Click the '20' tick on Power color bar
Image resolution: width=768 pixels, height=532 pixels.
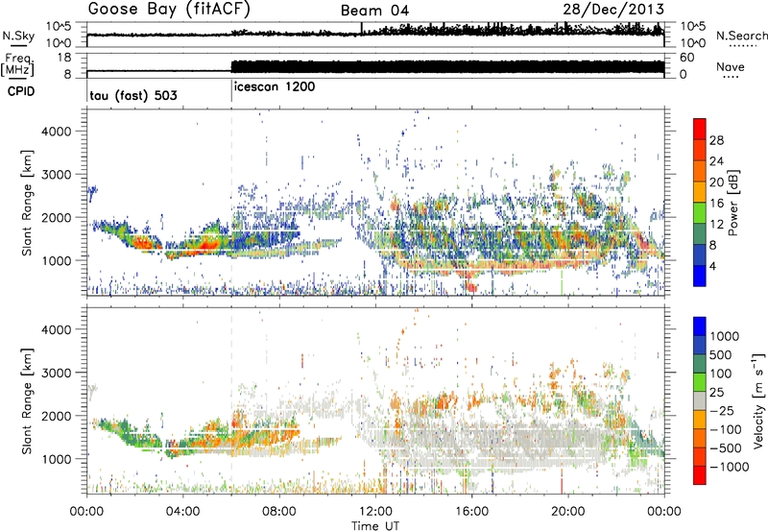coord(716,182)
